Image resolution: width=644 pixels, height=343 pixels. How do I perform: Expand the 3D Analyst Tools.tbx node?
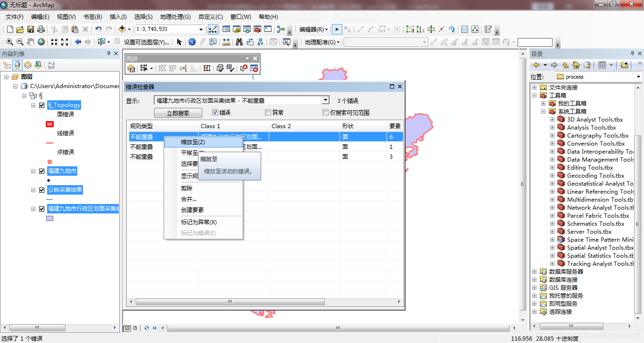552,119
